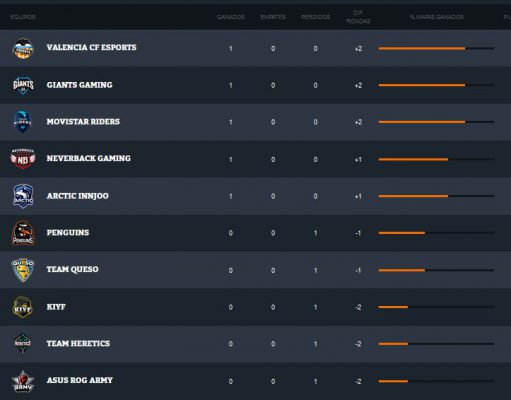
Task: Click the Neverback Gaming NB logo
Action: tap(23, 159)
